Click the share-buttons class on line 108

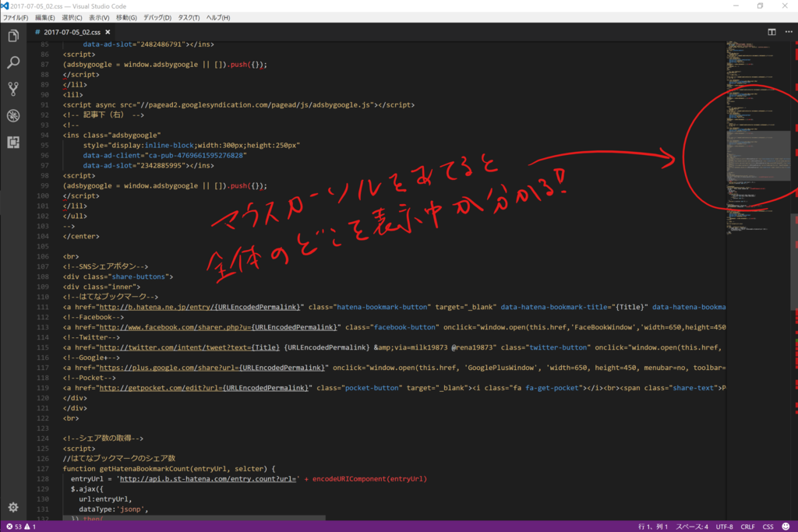click(x=138, y=277)
